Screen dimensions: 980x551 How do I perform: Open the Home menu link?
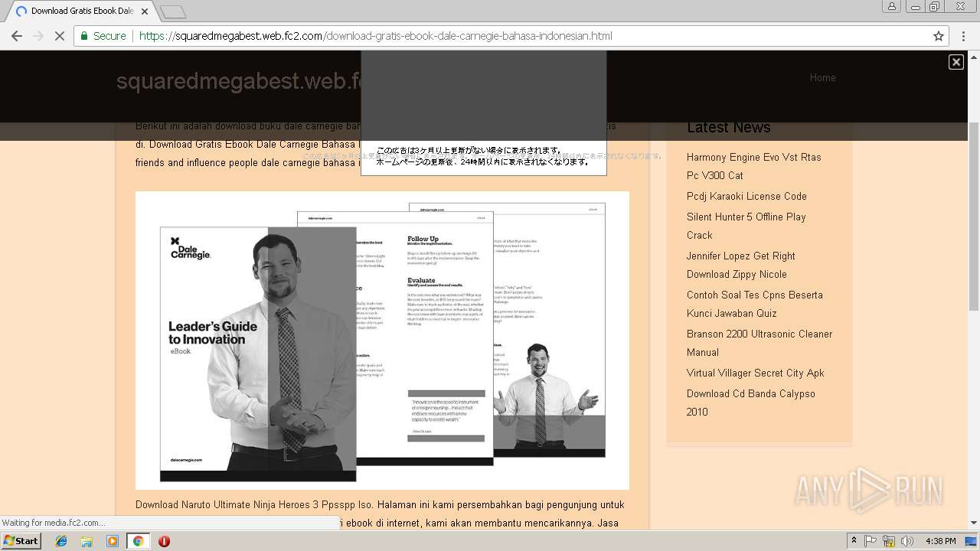click(x=822, y=77)
